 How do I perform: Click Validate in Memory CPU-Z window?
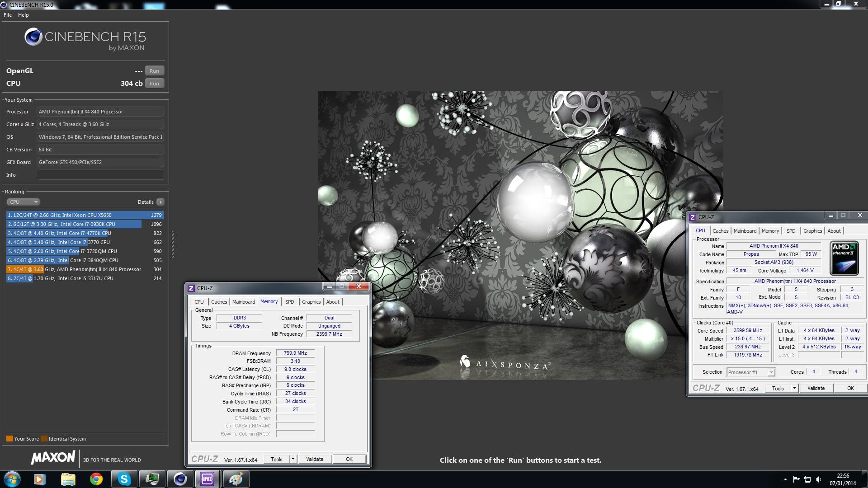[315, 459]
